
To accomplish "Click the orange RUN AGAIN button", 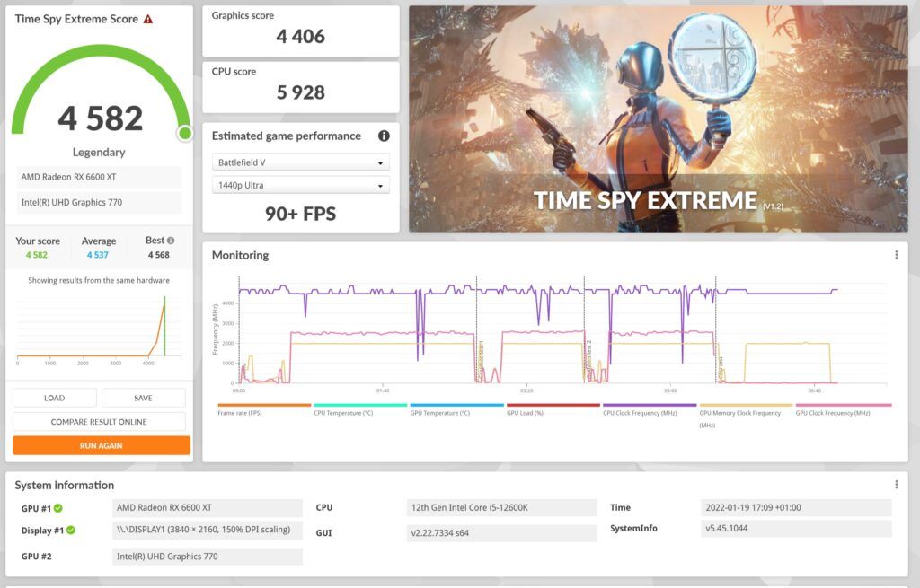I will [x=102, y=445].
